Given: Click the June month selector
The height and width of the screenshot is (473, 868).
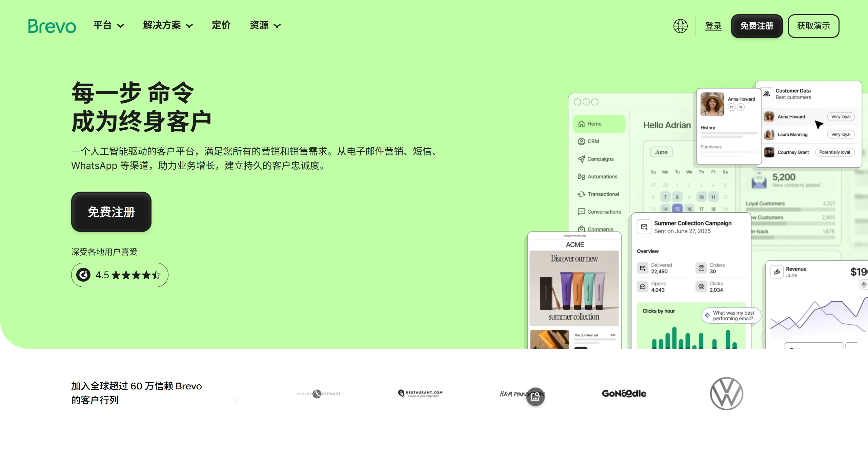Looking at the screenshot, I should pos(661,152).
